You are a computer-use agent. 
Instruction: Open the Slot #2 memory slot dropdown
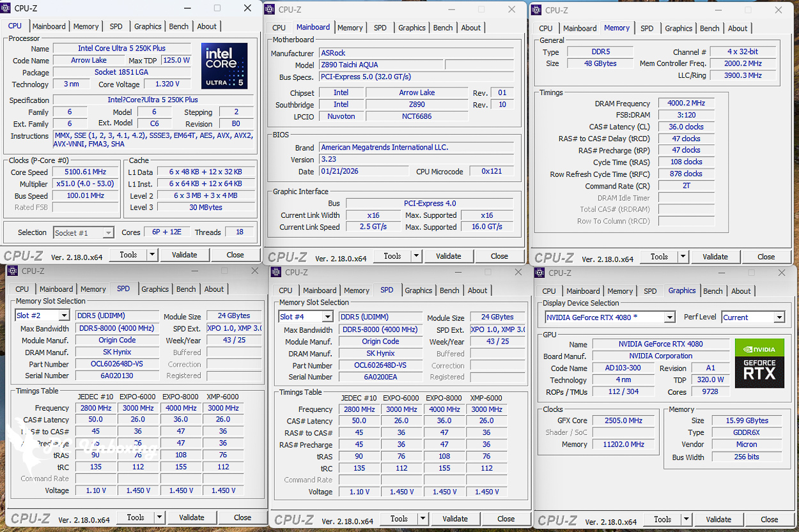[x=63, y=315]
